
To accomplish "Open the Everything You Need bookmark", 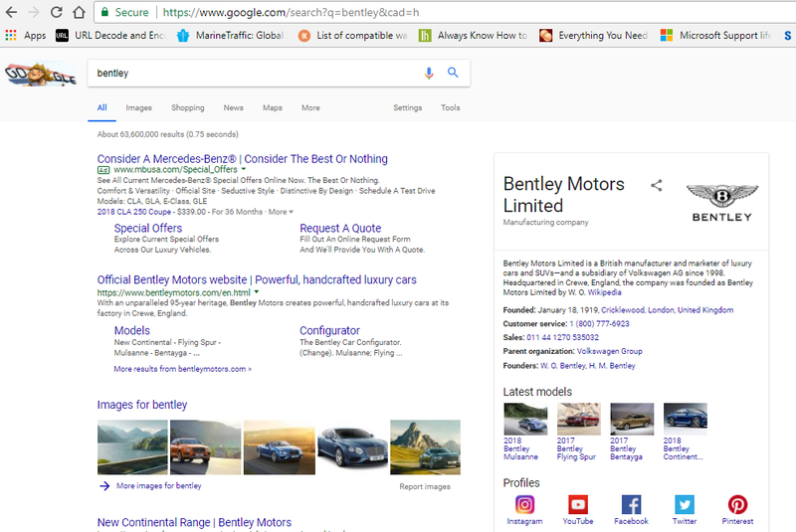I will pyautogui.click(x=593, y=35).
